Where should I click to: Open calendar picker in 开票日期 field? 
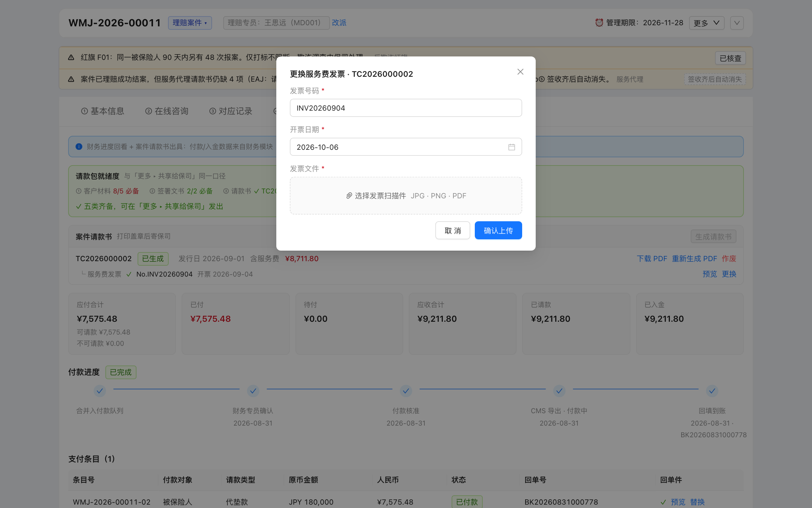[x=512, y=147]
